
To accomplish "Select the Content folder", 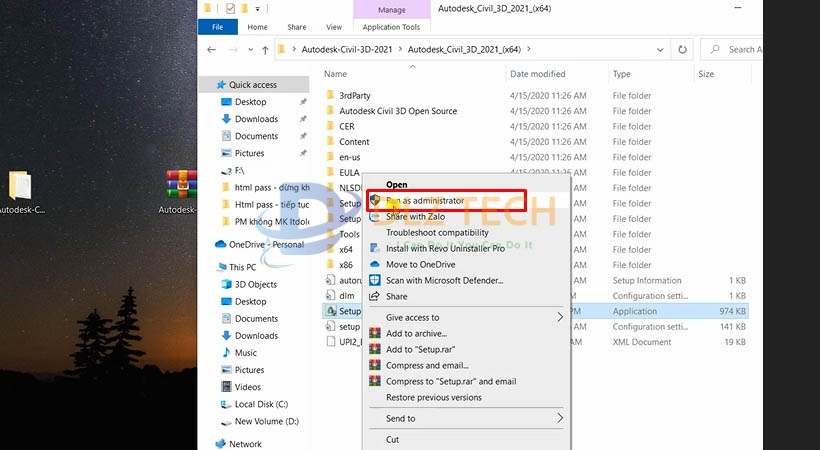I will (354, 142).
